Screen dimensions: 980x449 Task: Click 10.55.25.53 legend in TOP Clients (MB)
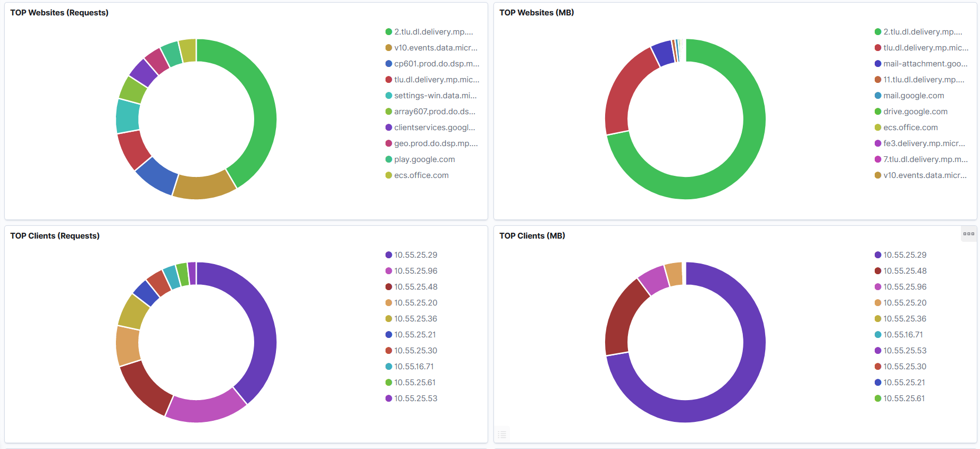tap(901, 351)
